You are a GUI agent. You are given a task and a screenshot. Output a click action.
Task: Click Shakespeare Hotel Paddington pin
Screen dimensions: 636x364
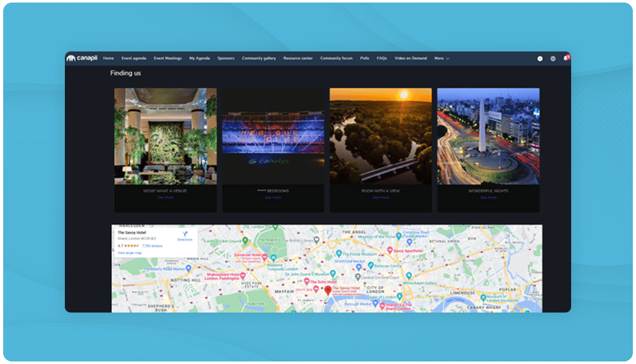(x=242, y=276)
